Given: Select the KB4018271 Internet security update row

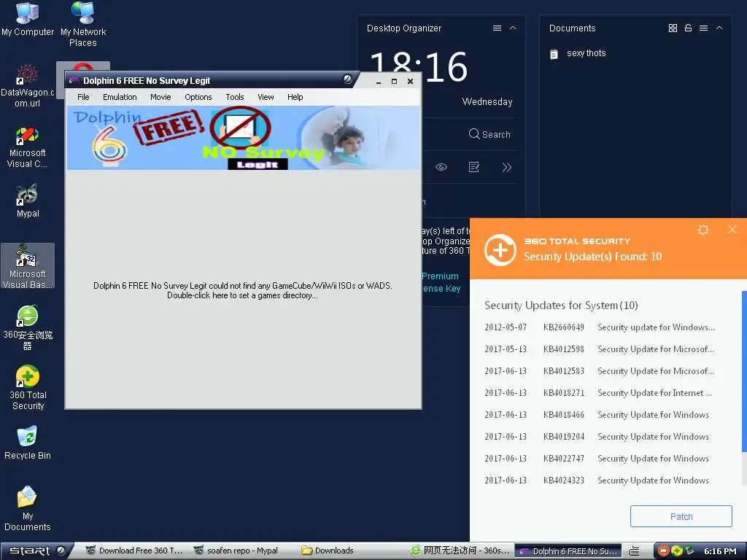Looking at the screenshot, I should [600, 393].
